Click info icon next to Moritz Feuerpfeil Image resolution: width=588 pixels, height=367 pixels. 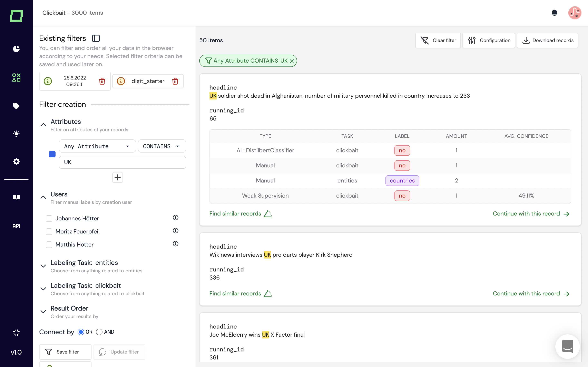click(175, 231)
